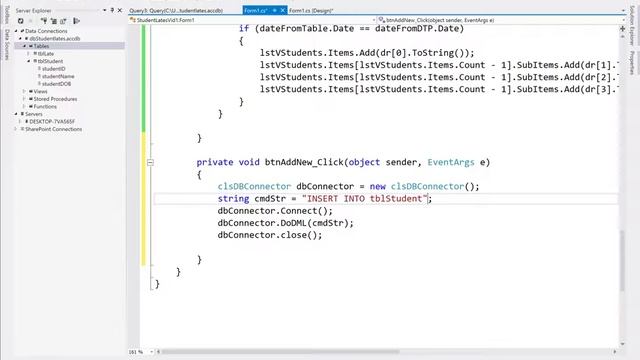Click the split editor handle above scrollbar
The width and height of the screenshot is (640, 360).
622,29
